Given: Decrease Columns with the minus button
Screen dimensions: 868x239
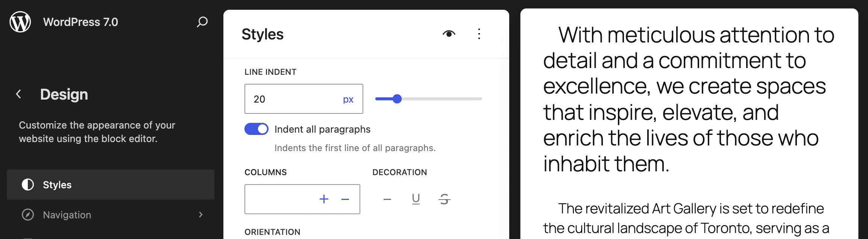Looking at the screenshot, I should coord(345,199).
